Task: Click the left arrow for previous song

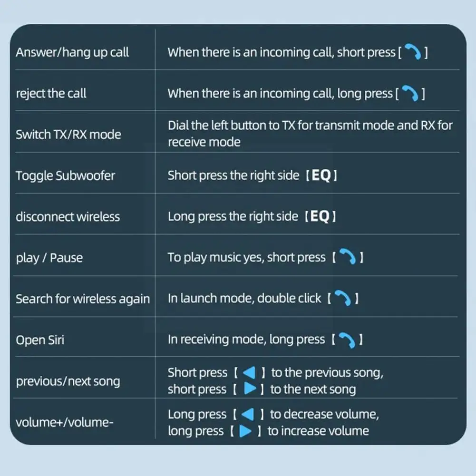Action: (x=249, y=372)
